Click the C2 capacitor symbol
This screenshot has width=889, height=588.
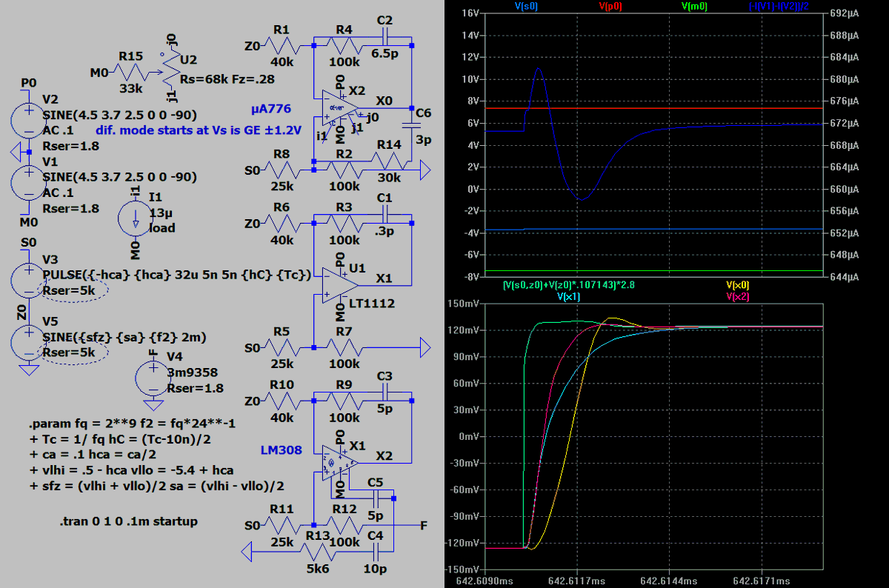[384, 38]
